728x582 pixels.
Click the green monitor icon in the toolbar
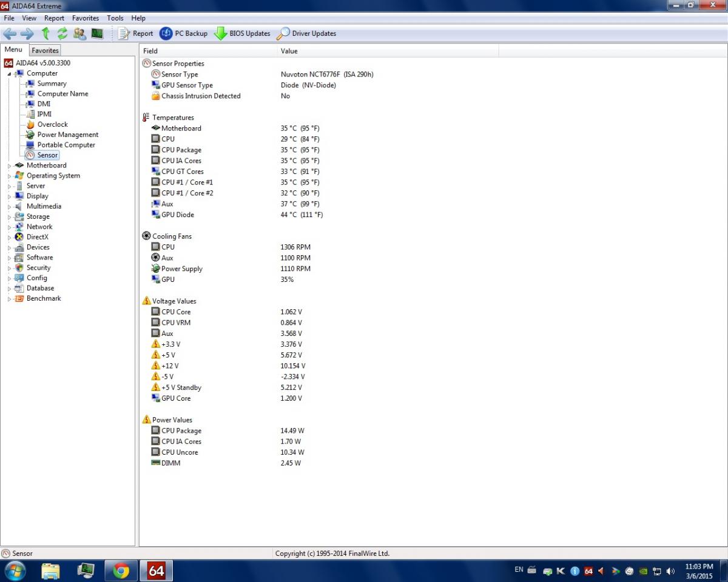[97, 34]
